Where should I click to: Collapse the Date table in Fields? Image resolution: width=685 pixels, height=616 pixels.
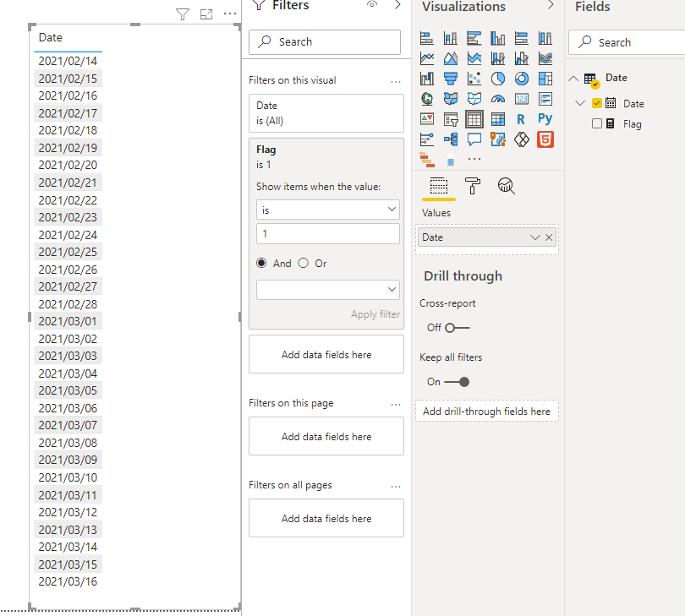click(573, 79)
